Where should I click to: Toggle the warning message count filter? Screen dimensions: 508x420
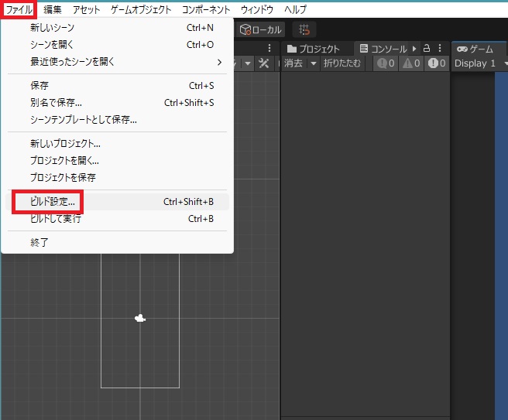coord(411,63)
